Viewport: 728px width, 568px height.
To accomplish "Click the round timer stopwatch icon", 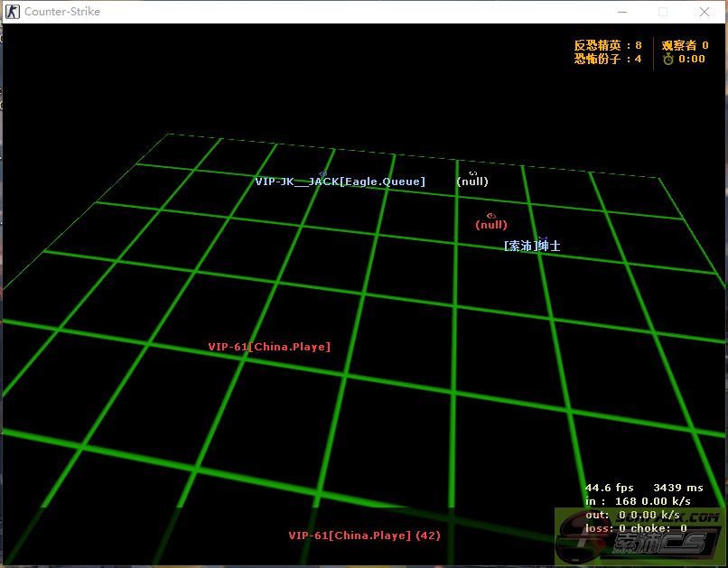I will [668, 59].
